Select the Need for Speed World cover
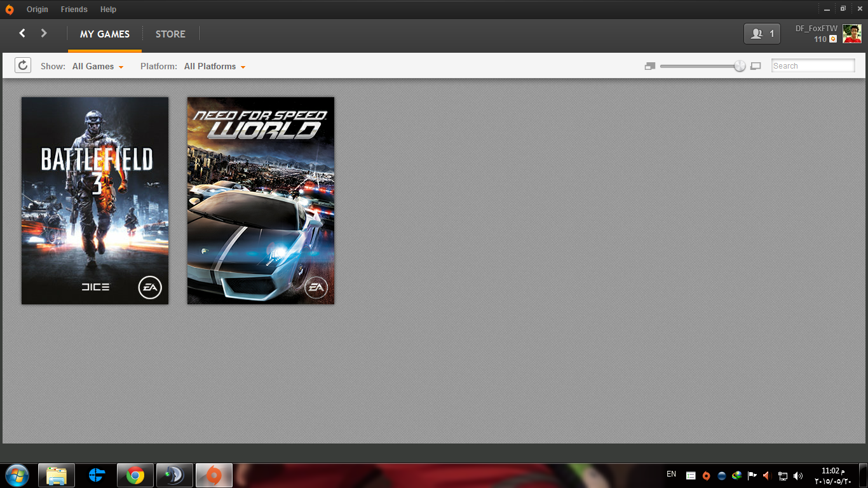 coord(261,201)
